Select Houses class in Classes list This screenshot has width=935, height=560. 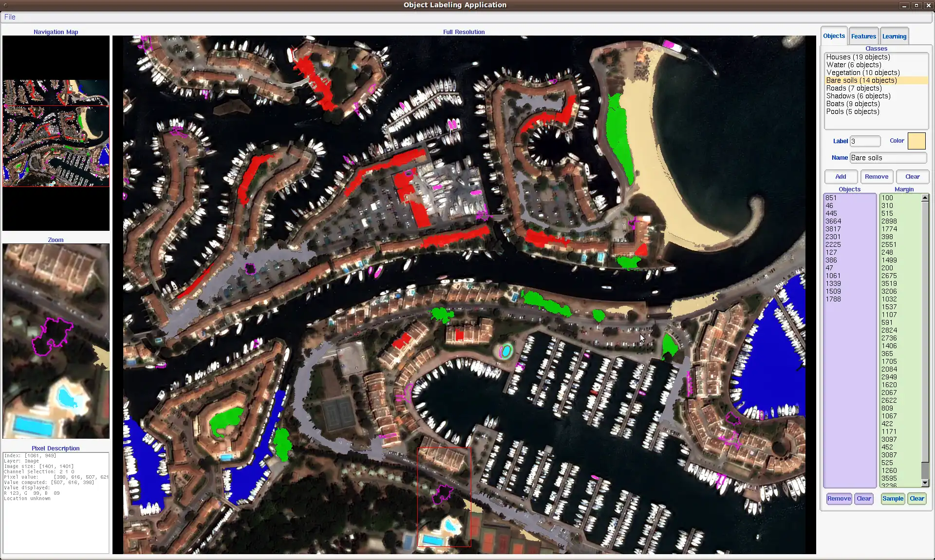coord(858,56)
